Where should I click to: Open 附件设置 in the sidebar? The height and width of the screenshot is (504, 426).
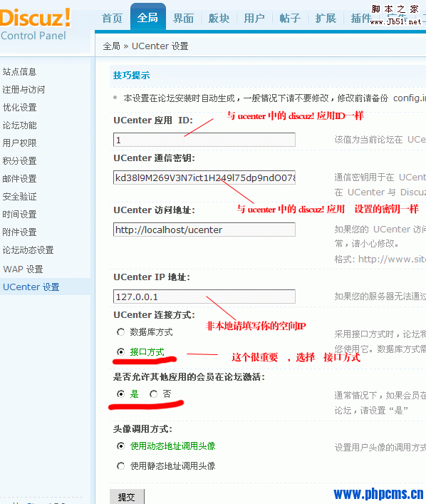20,232
